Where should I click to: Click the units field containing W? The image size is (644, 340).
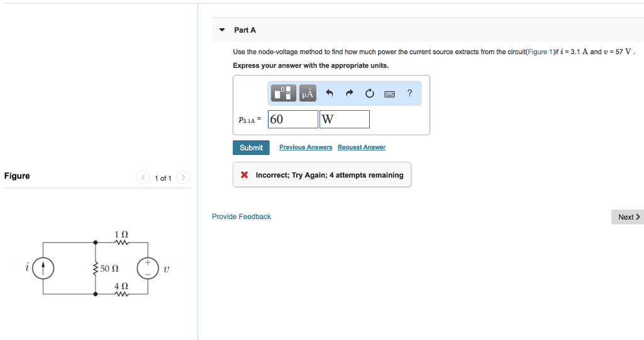point(344,119)
